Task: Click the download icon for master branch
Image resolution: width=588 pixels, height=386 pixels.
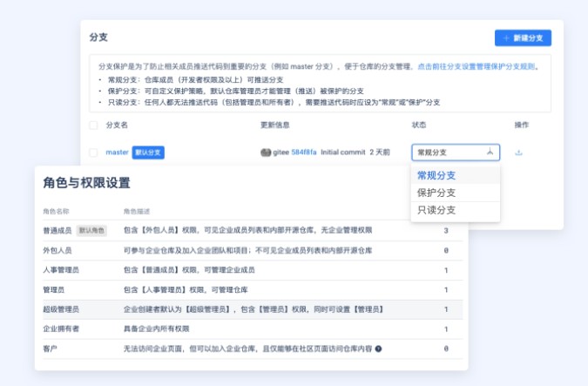Action: pos(518,152)
